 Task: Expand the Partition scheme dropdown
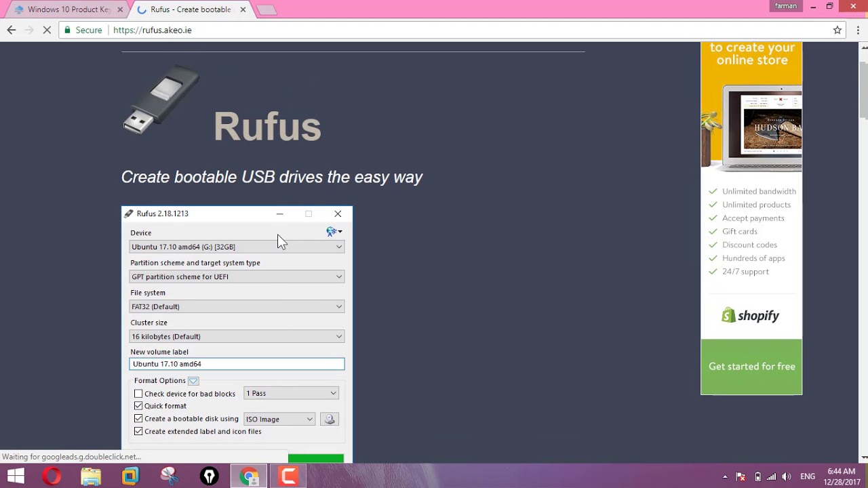[x=237, y=277]
